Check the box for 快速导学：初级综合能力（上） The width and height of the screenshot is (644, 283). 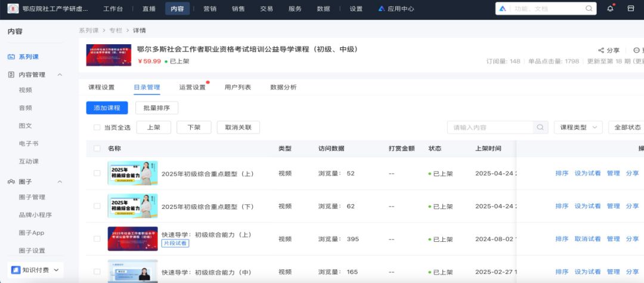[97, 239]
